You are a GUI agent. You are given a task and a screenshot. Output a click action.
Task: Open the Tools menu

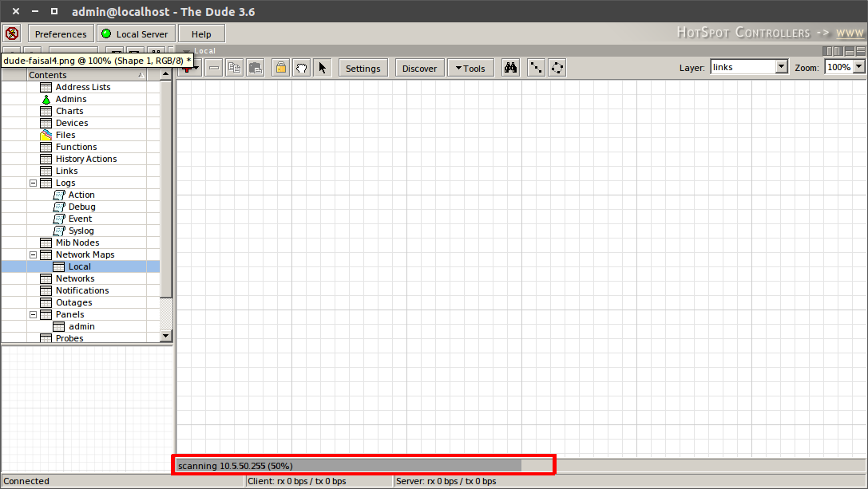click(470, 68)
